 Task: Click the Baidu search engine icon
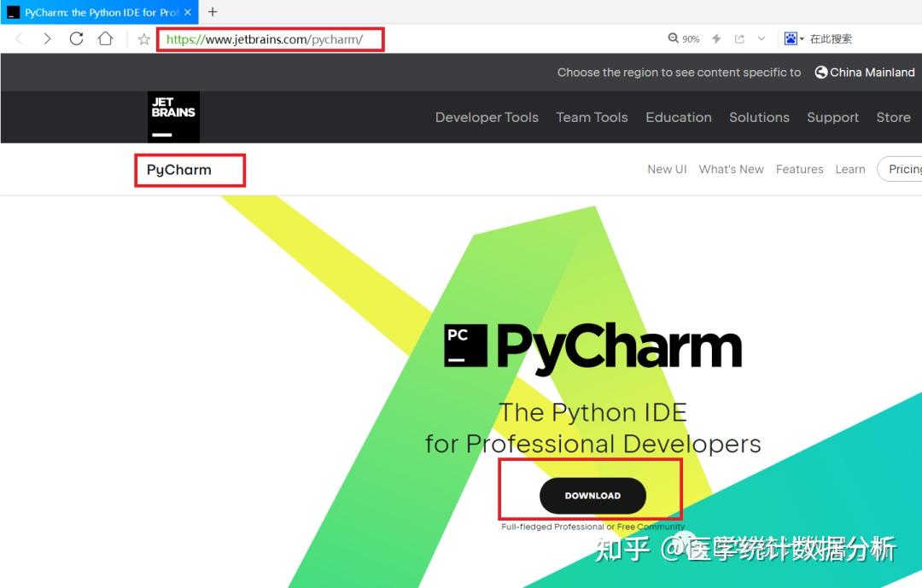(788, 38)
